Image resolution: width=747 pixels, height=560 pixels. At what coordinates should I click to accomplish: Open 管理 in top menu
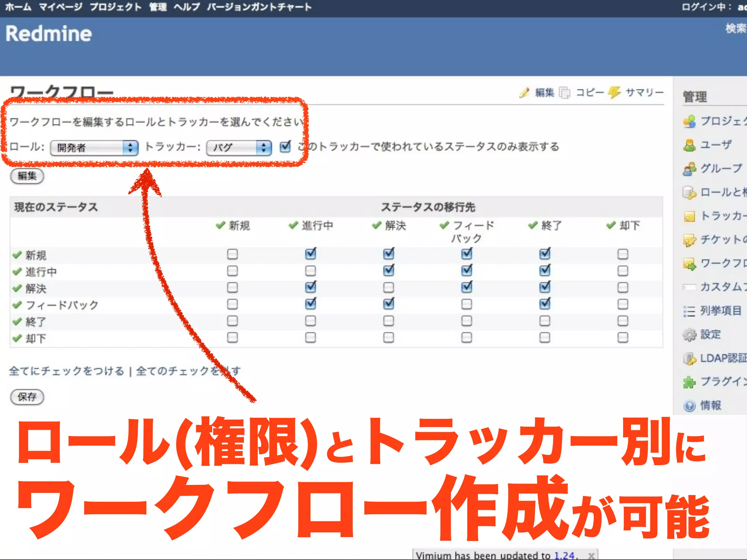(158, 7)
